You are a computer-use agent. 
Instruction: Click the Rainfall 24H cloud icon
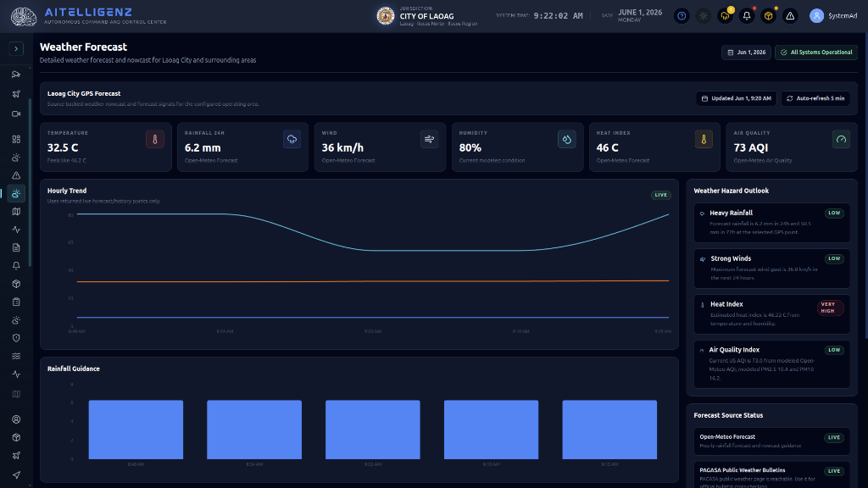pos(292,140)
